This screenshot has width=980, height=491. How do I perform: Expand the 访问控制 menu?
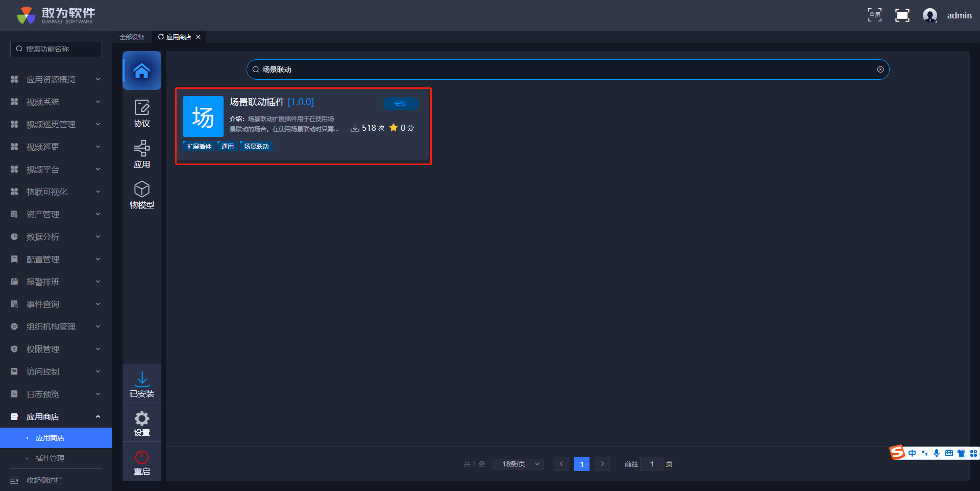[x=56, y=371]
